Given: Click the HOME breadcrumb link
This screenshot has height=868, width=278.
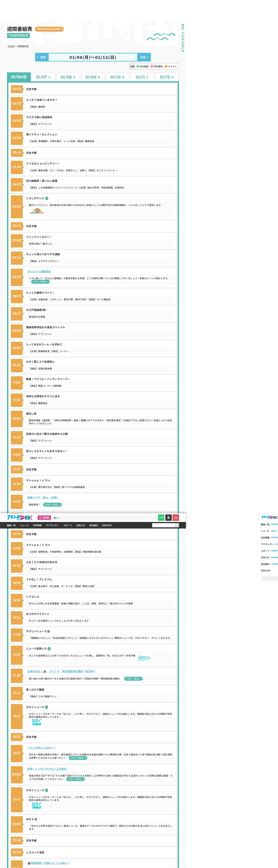Looking at the screenshot, I should coord(11,46).
